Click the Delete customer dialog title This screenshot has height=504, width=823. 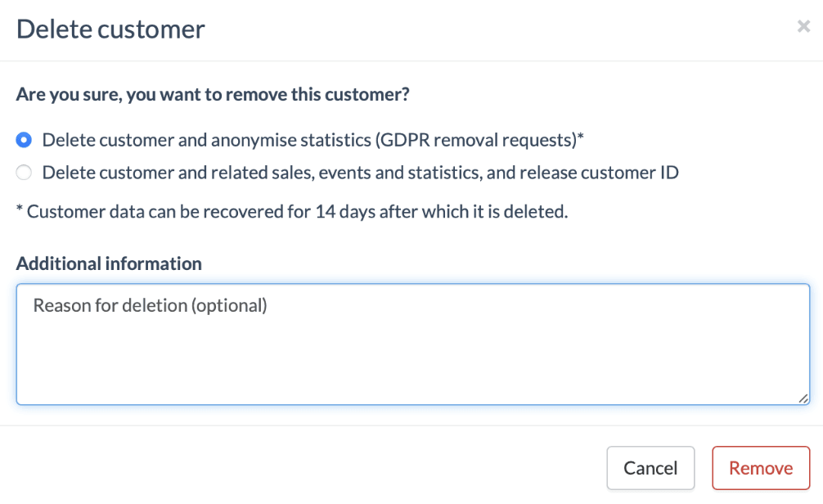coord(110,29)
